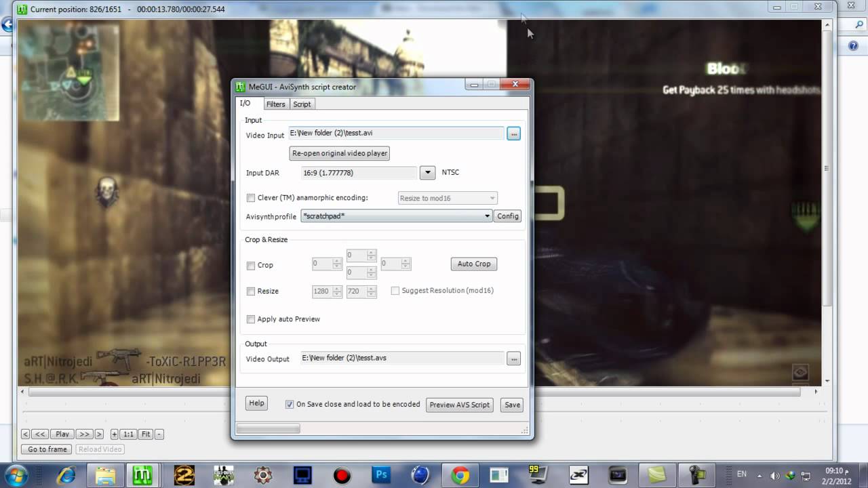Open Avisynth profile Config
This screenshot has width=868, height=488.
(x=508, y=216)
